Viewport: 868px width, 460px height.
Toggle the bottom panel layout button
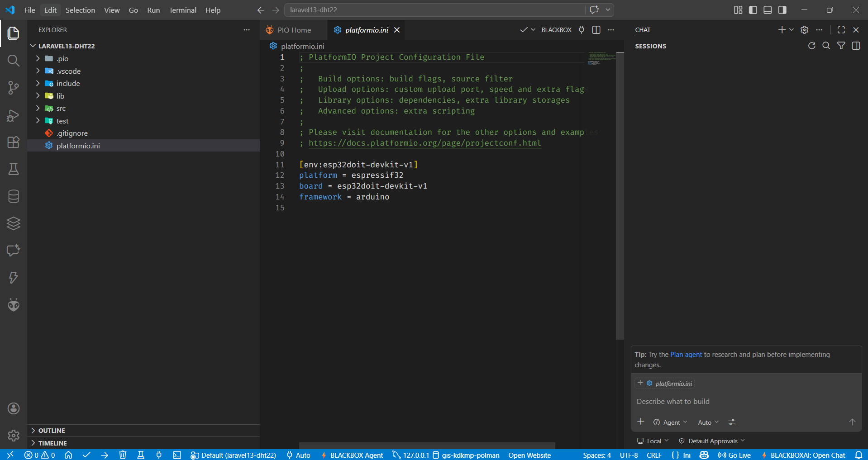tap(768, 10)
